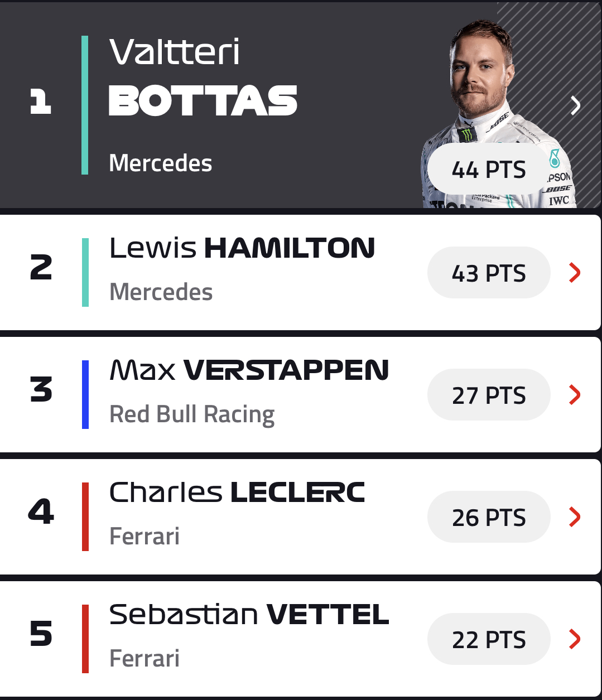Open Charles Leclerc driver name link

point(237,493)
